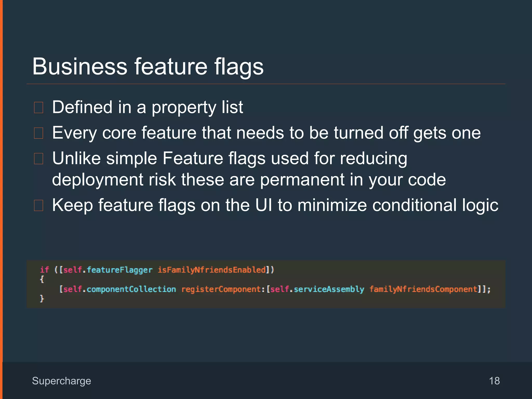Click the square bullet beside 'Keep feature flags'
This screenshot has width=532, height=399.
click(38, 205)
